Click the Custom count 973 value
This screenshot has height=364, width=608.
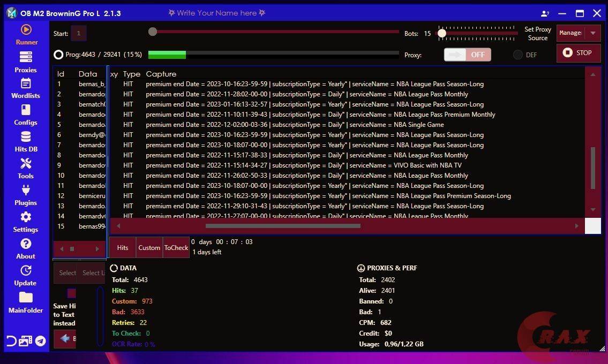click(x=147, y=301)
